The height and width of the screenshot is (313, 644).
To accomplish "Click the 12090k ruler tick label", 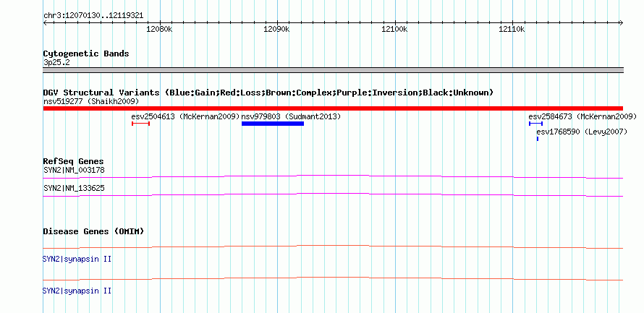I will click(277, 30).
